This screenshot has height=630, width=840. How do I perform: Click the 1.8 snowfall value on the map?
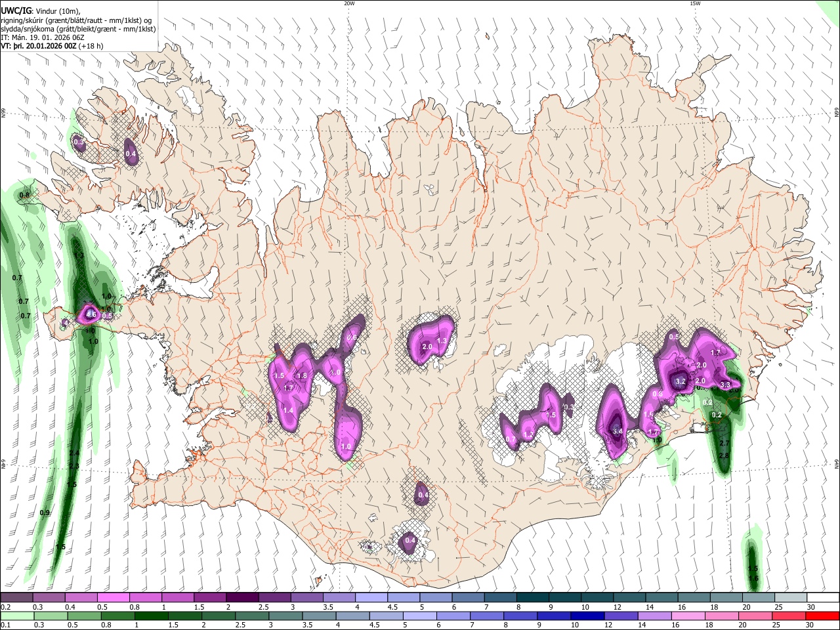pyautogui.click(x=303, y=375)
